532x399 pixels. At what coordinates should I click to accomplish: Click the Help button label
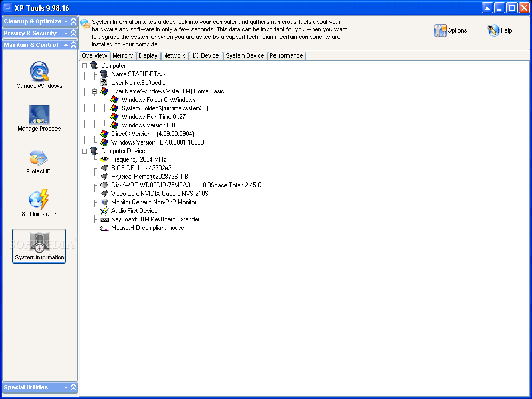(x=506, y=30)
